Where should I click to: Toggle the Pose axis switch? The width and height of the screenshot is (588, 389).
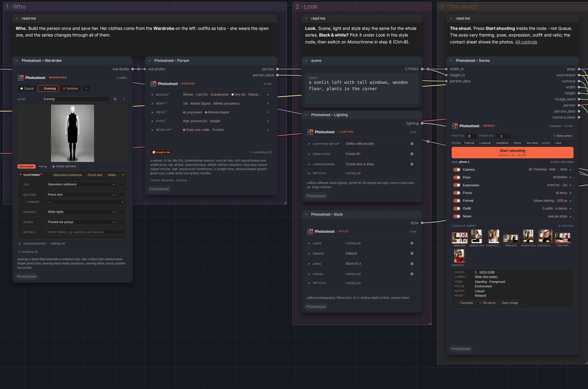tap(457, 177)
